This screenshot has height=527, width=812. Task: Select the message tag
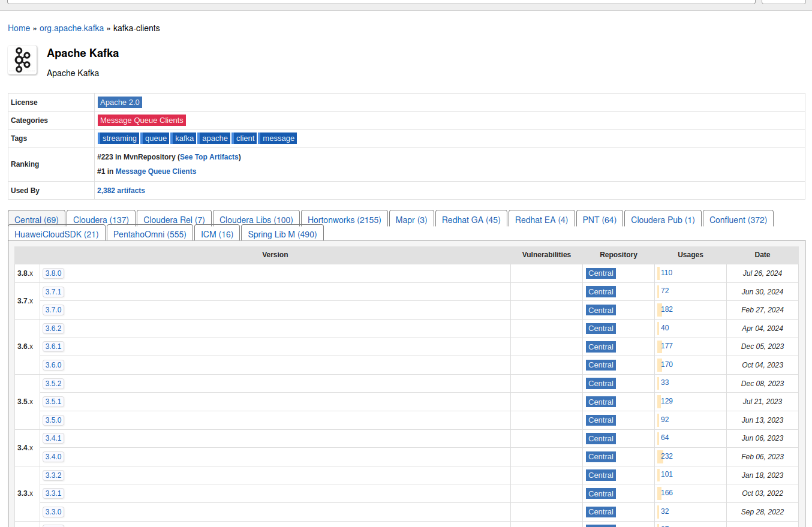(278, 138)
